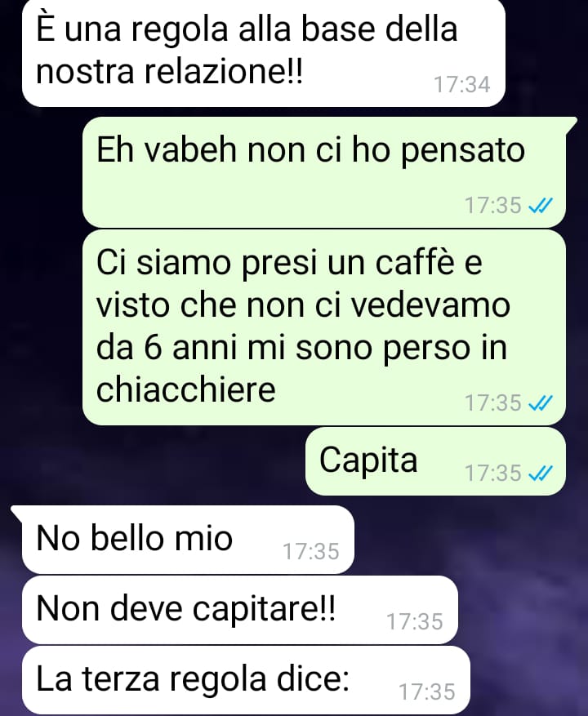Tap the 17:35 timestamp on 'No bello mio'

(x=311, y=551)
